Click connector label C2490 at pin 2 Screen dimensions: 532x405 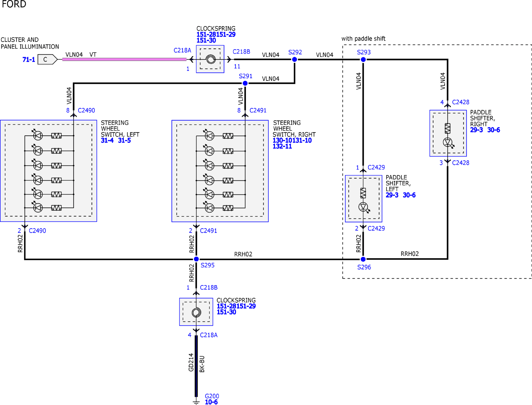pyautogui.click(x=37, y=231)
